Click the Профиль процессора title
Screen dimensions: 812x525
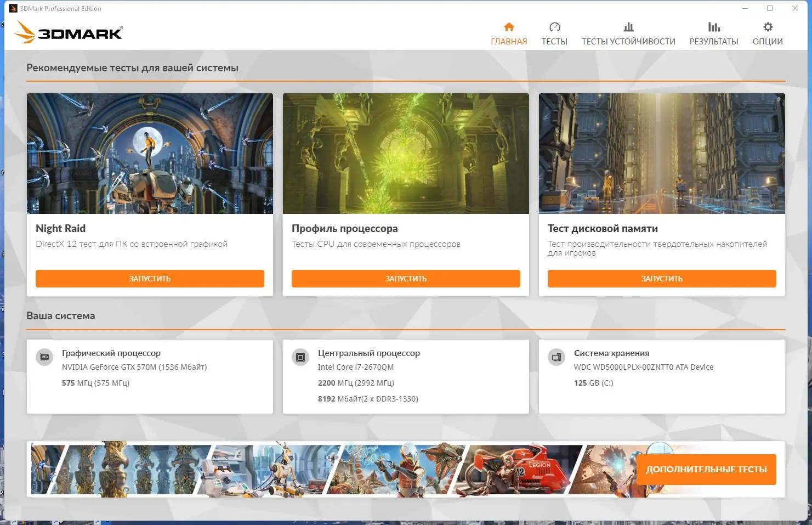click(x=345, y=228)
